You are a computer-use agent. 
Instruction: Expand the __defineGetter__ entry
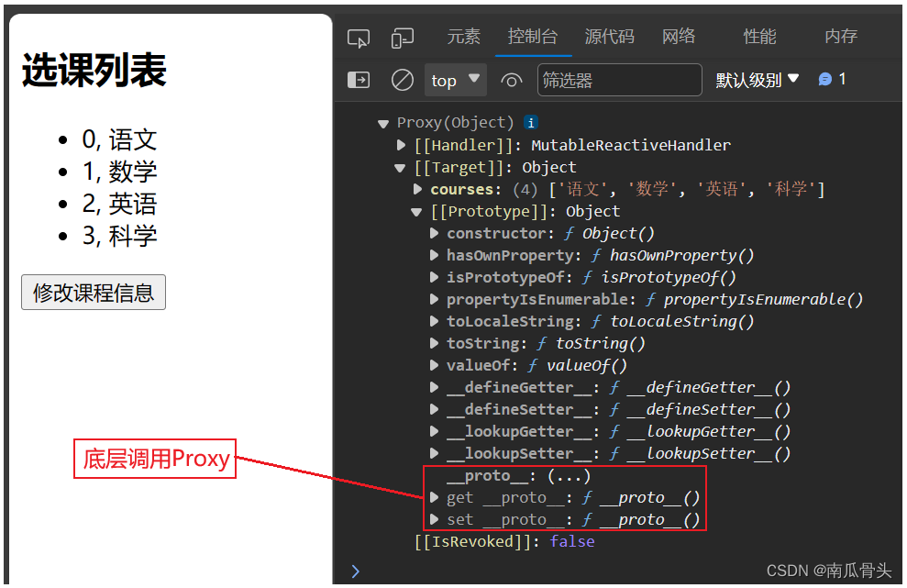point(433,387)
